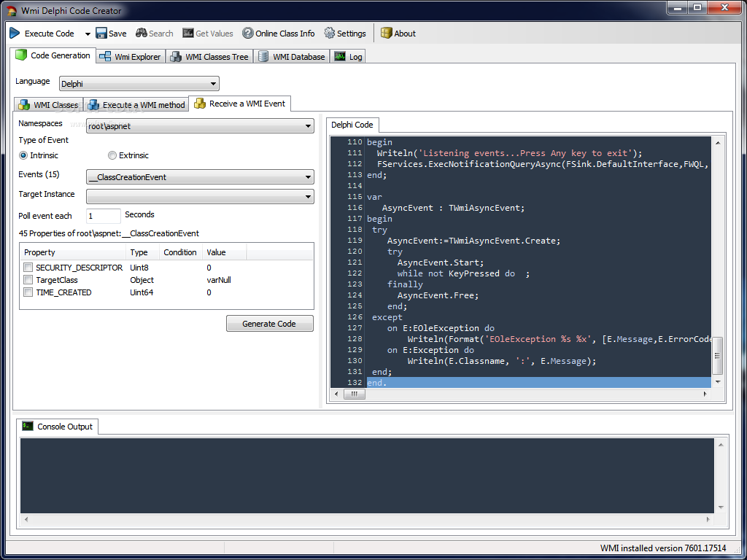The height and width of the screenshot is (560, 747).
Task: Click the Receive a WMI Event icon
Action: coord(200,104)
